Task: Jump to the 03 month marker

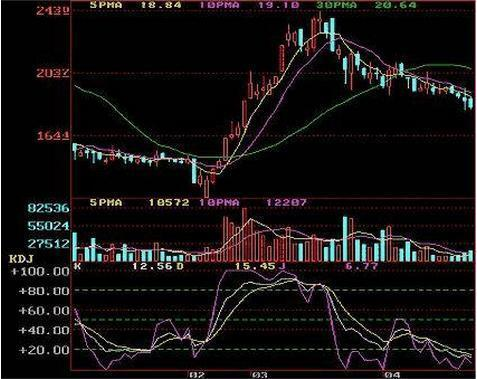Action: 260,375
